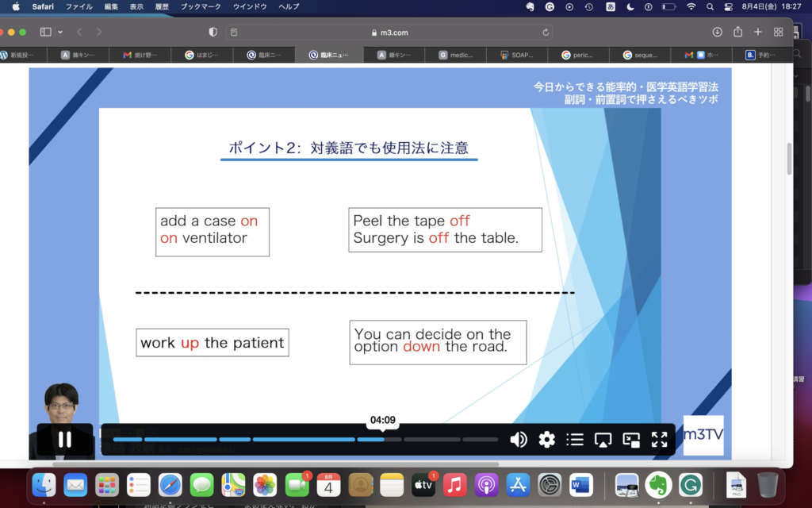Switch to the SOAP tab
The width and height of the screenshot is (812, 508).
pos(517,56)
